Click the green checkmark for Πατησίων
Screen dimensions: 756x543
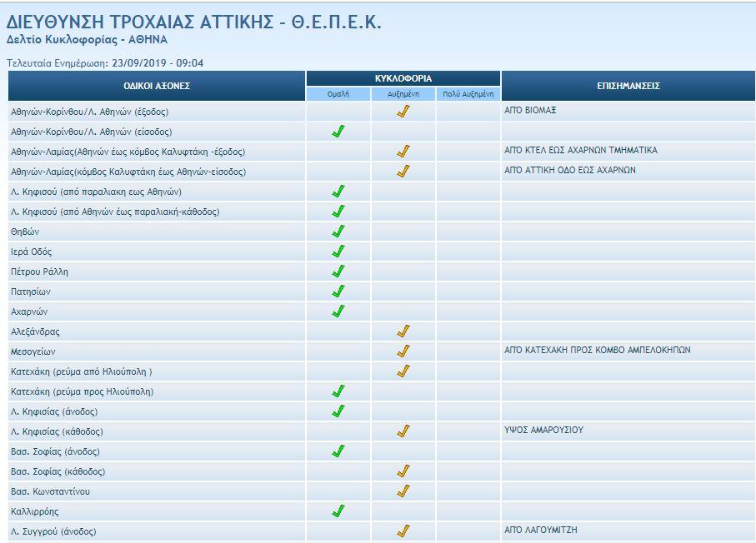coord(338,291)
